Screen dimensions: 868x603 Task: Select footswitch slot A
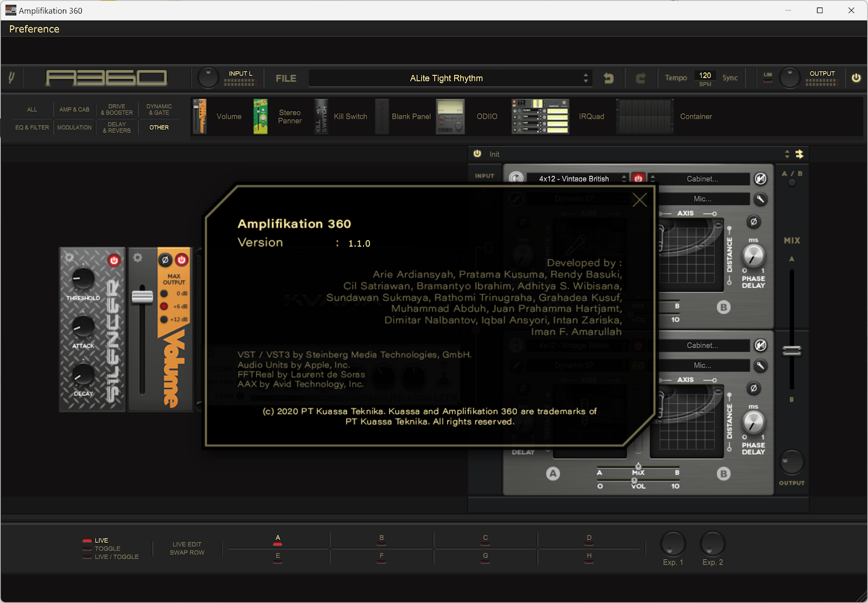(x=278, y=539)
